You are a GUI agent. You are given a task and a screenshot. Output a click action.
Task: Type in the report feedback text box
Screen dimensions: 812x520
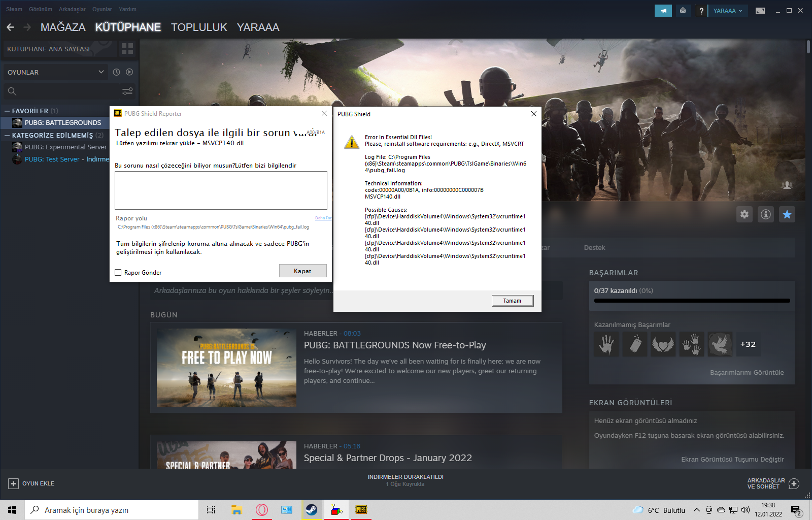[x=221, y=190]
